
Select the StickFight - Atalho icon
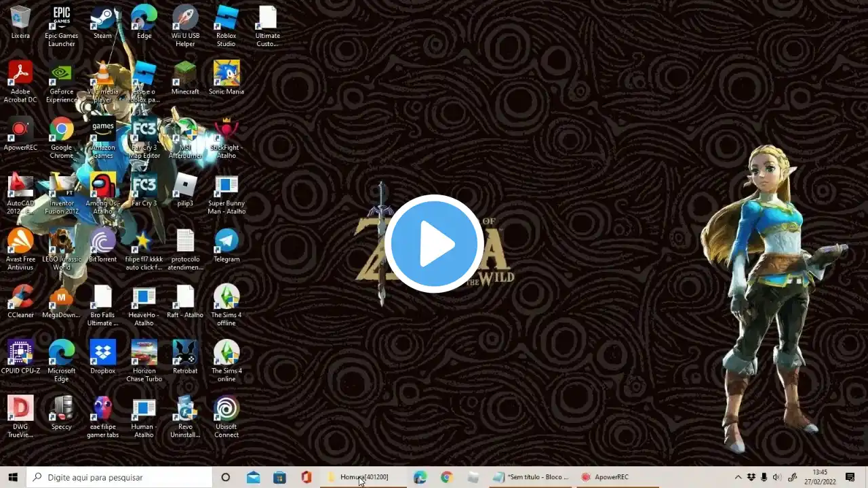(x=226, y=138)
